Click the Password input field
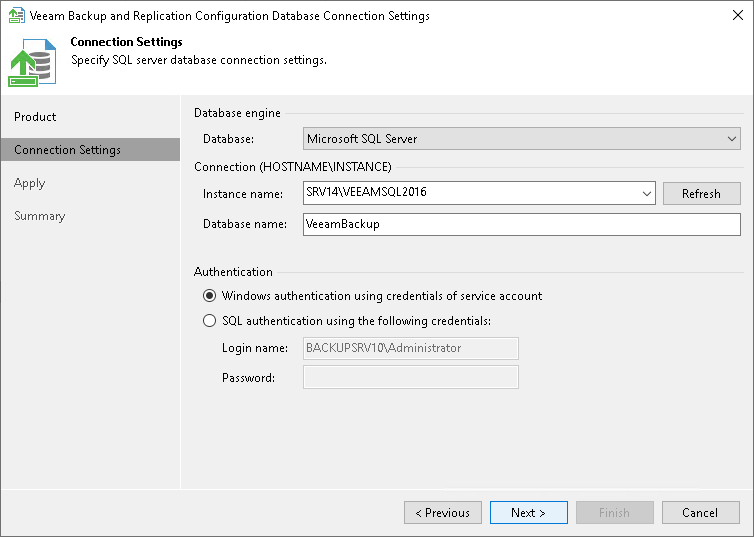The width and height of the screenshot is (754, 537). point(411,377)
